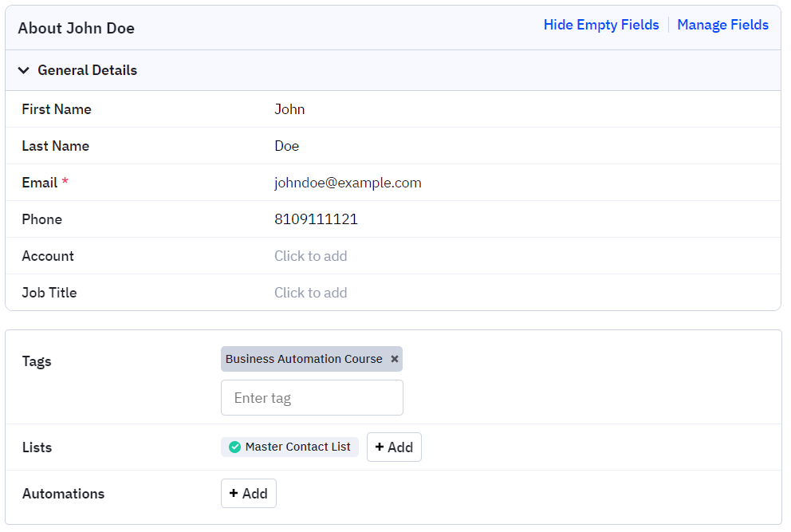Click the General Details section title
The height and width of the screenshot is (532, 791).
click(x=87, y=70)
